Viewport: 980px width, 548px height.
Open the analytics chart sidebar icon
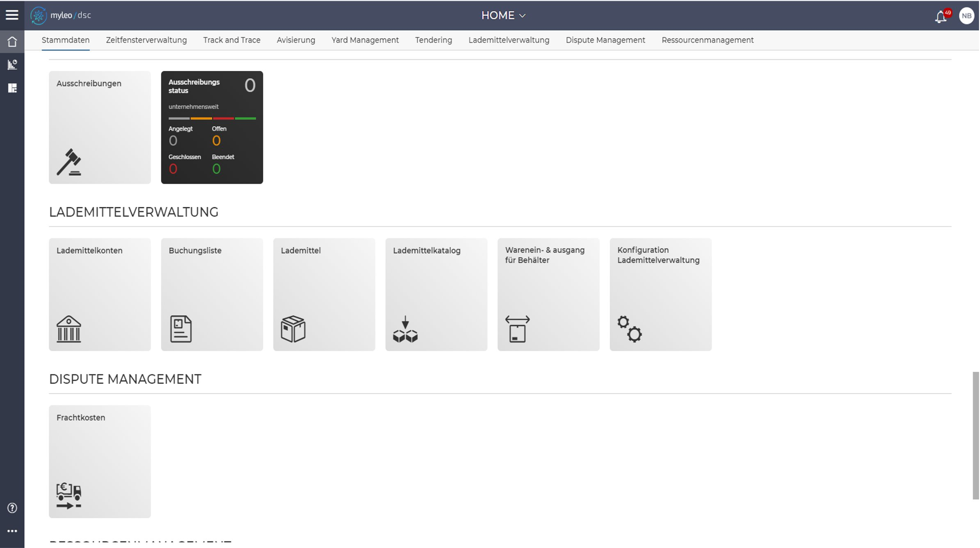tap(12, 65)
